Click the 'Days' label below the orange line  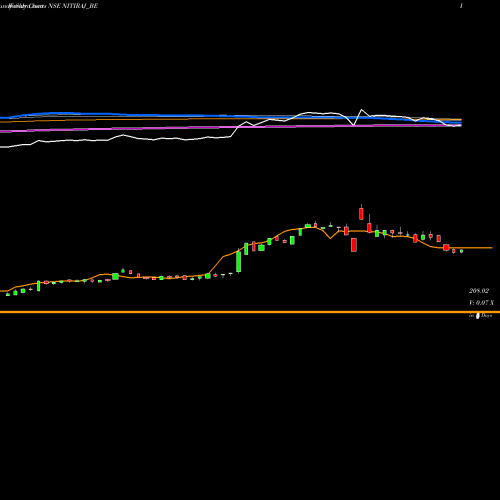coord(486,315)
